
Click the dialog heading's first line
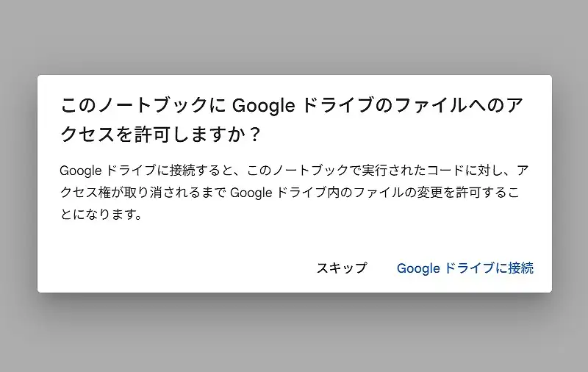point(293,107)
